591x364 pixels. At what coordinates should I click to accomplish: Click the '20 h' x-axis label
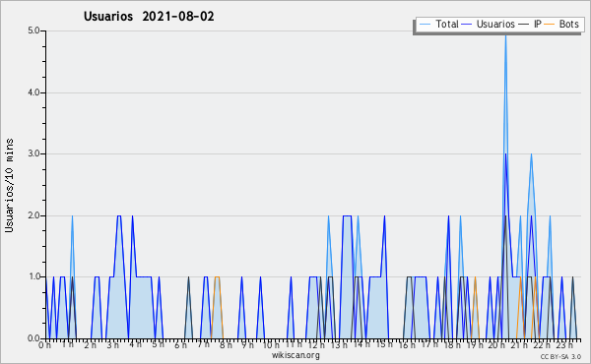tap(496, 344)
